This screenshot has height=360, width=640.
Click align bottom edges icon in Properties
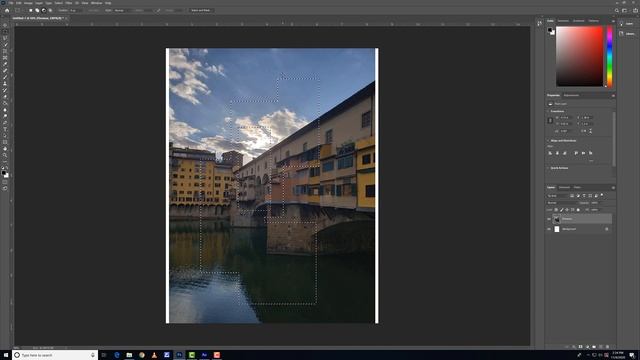tap(591, 153)
